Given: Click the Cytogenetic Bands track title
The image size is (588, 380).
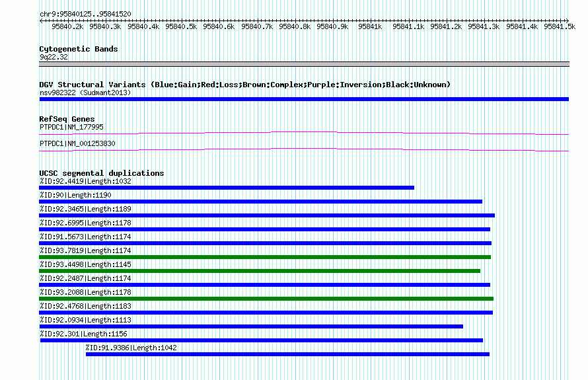Looking at the screenshot, I should (79, 49).
